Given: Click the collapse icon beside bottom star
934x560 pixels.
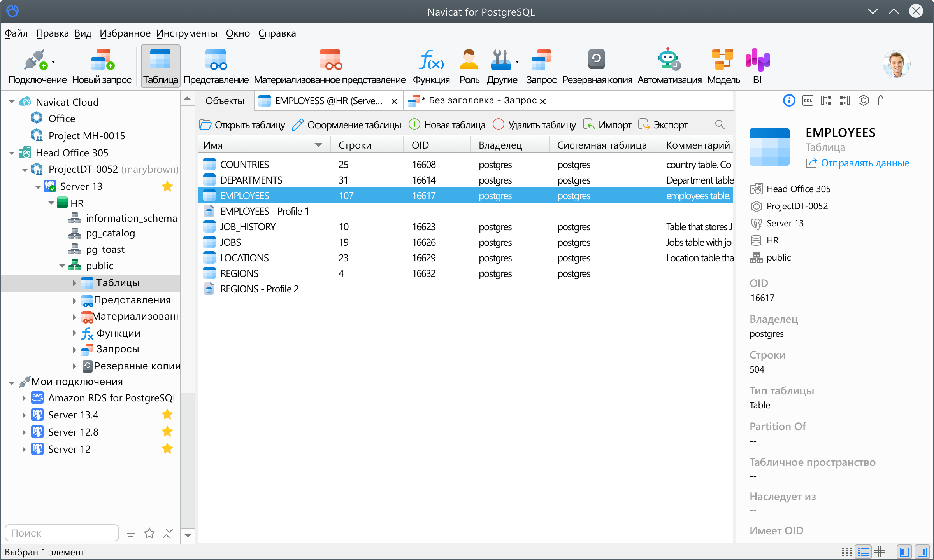Looking at the screenshot, I should pyautogui.click(x=167, y=533).
